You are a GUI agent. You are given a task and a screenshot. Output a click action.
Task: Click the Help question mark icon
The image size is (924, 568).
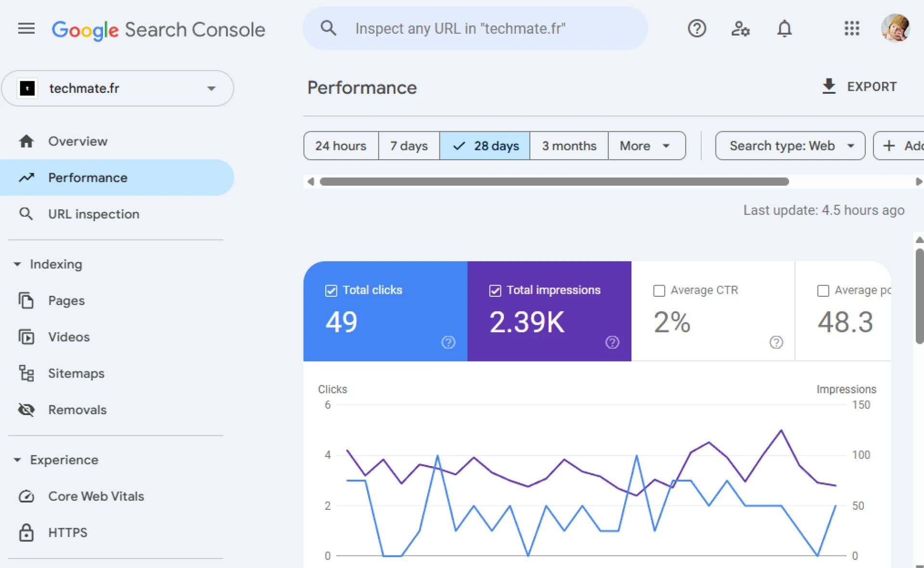click(x=696, y=29)
